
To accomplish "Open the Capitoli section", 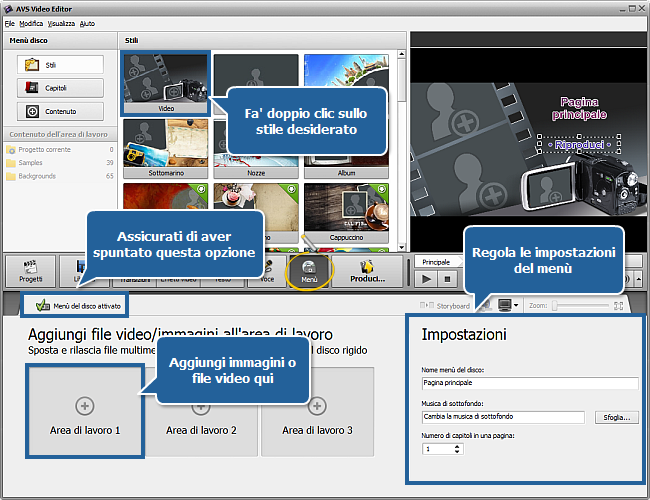I will click(60, 87).
